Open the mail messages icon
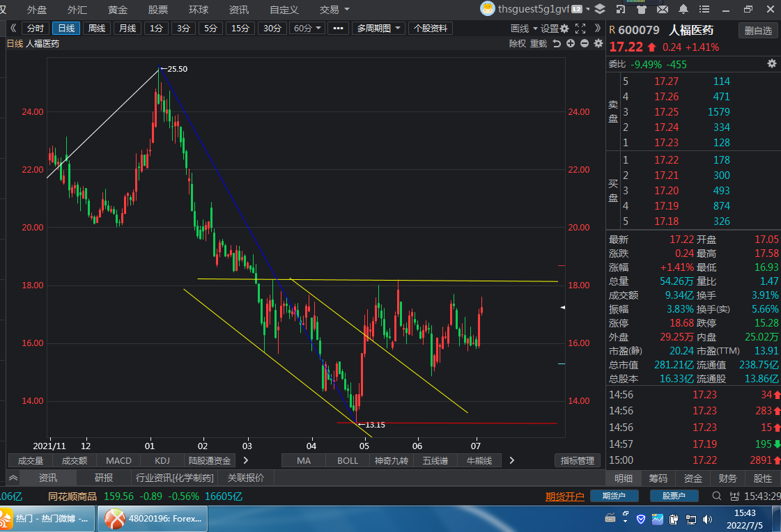Image resolution: width=781 pixels, height=532 pixels. (662, 9)
